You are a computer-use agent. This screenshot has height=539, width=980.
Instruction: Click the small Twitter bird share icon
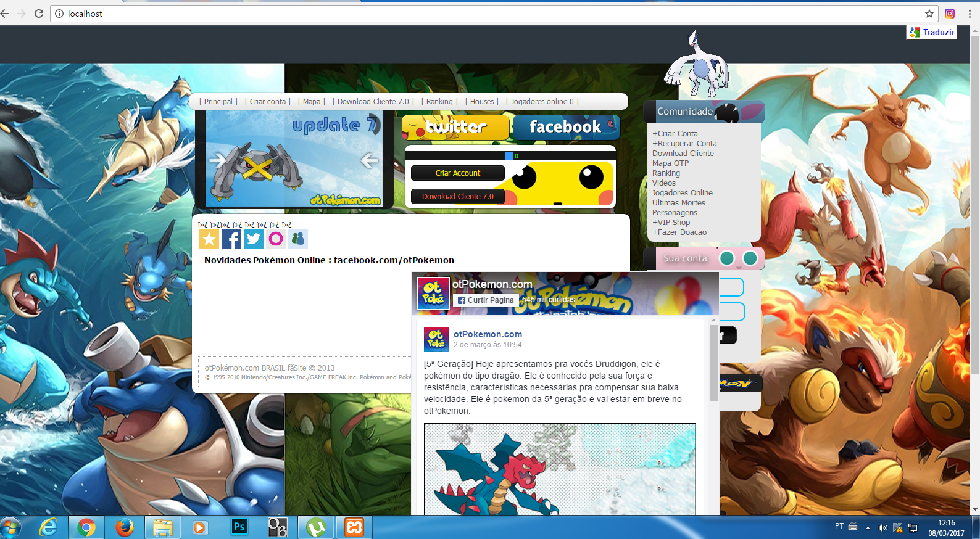pos(254,239)
